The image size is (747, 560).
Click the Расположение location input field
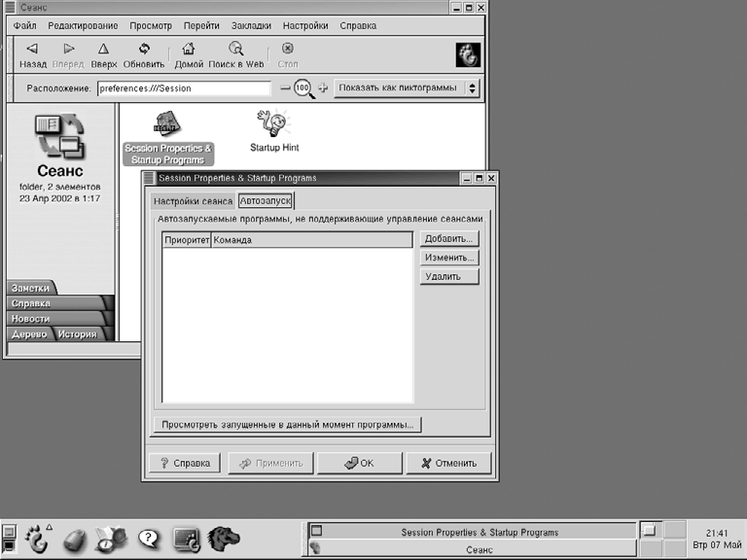[x=183, y=88]
